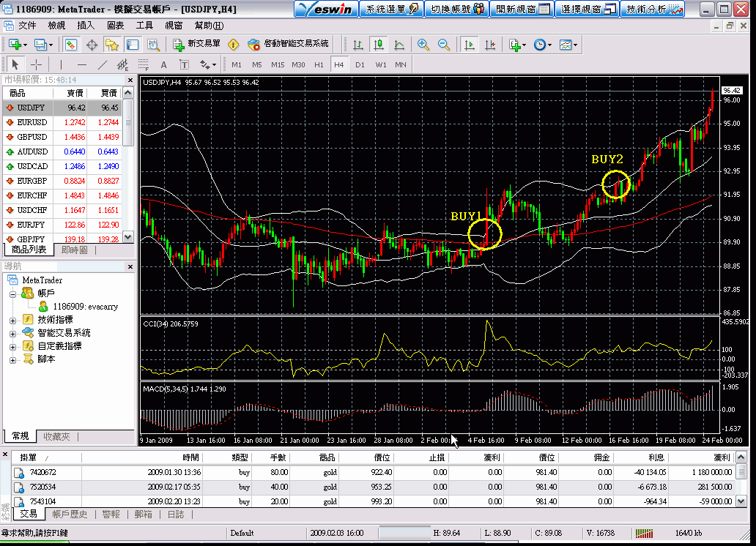
Task: Open the Indicators list icon
Action: [514, 45]
